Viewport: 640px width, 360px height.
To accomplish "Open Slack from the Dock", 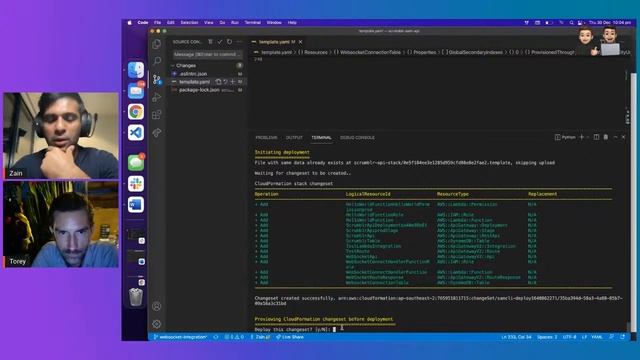I will pos(136,184).
